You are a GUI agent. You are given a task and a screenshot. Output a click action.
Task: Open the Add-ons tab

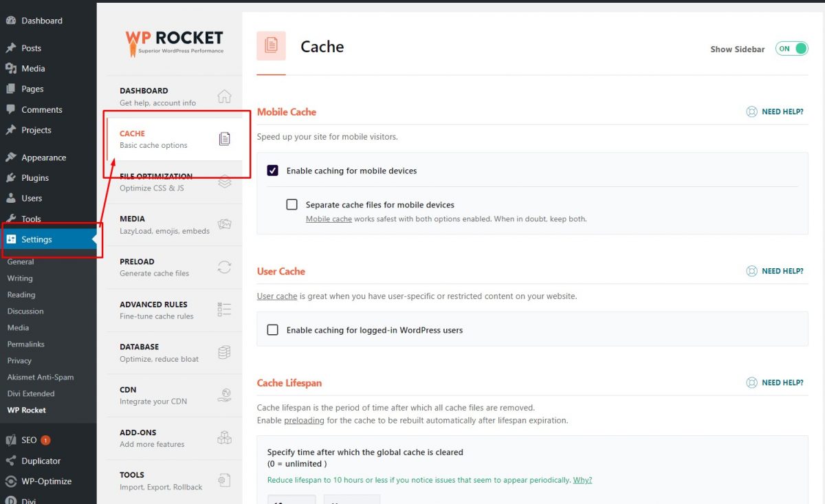pos(174,438)
